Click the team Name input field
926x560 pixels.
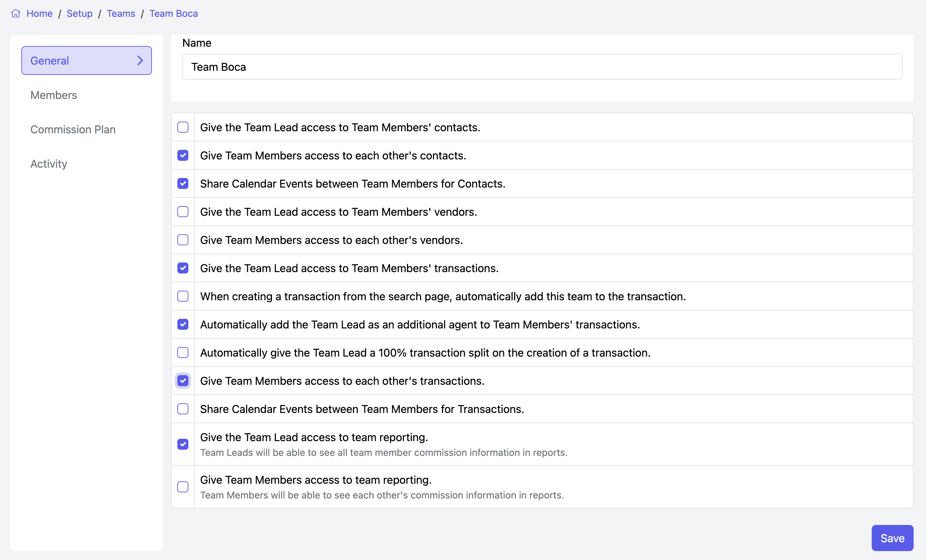coord(542,67)
